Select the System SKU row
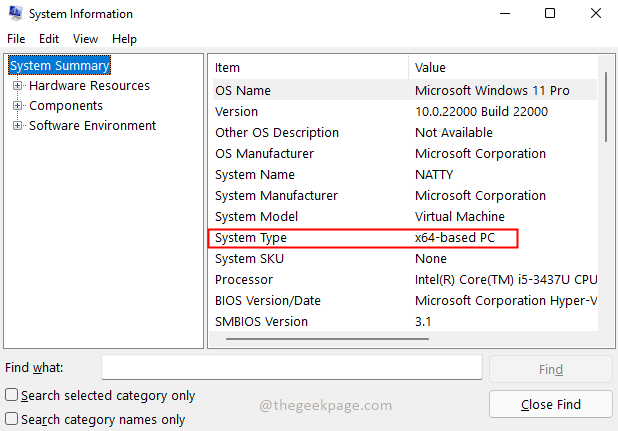Viewport: 618px width, 431px height. point(405,259)
